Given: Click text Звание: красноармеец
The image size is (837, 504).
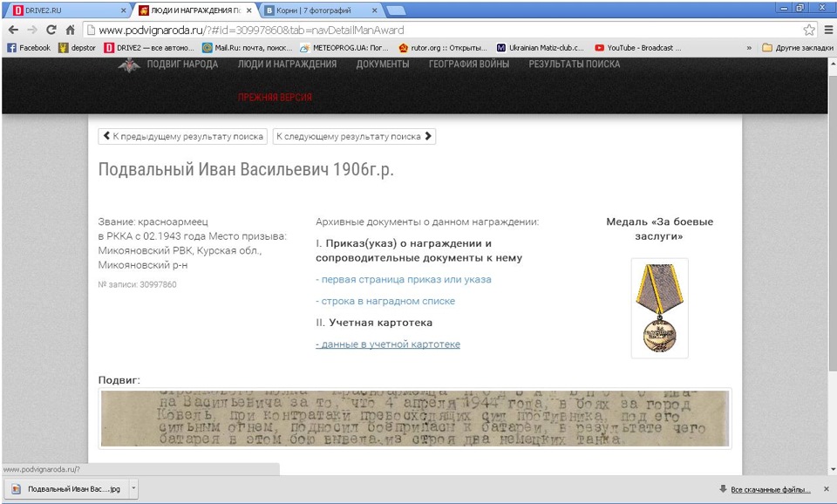Looking at the screenshot, I should tap(153, 221).
